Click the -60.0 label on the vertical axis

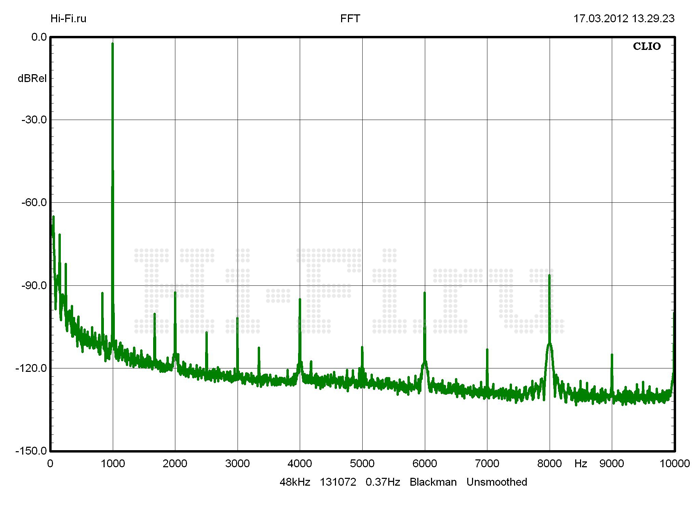(x=34, y=202)
